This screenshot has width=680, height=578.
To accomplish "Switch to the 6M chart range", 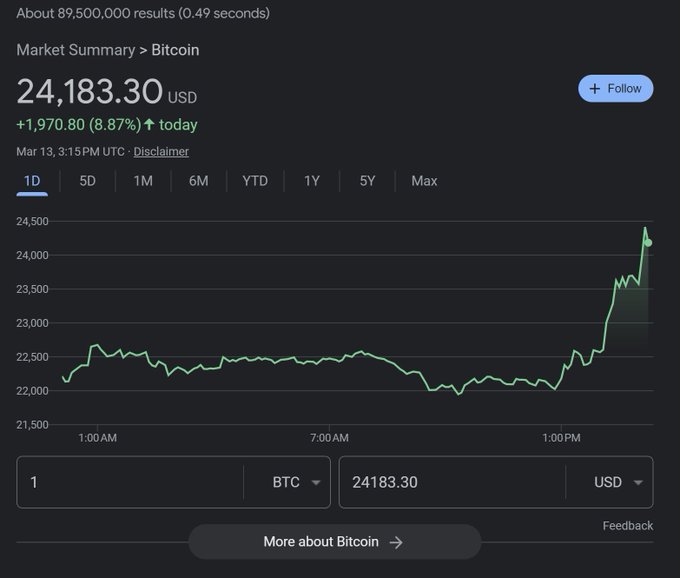I will point(199,181).
